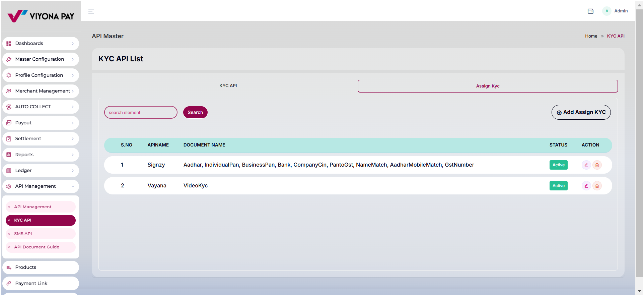644x296 pixels.
Task: Click the S.NO column header
Action: click(x=126, y=145)
